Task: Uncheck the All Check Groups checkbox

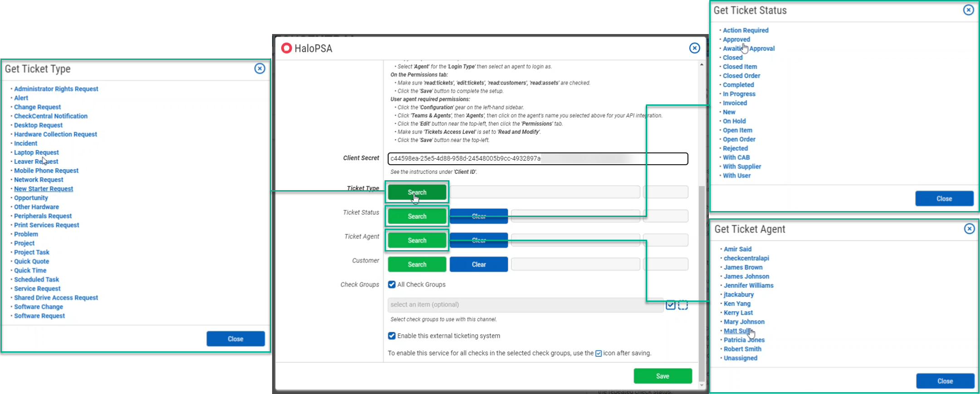Action: tap(392, 285)
